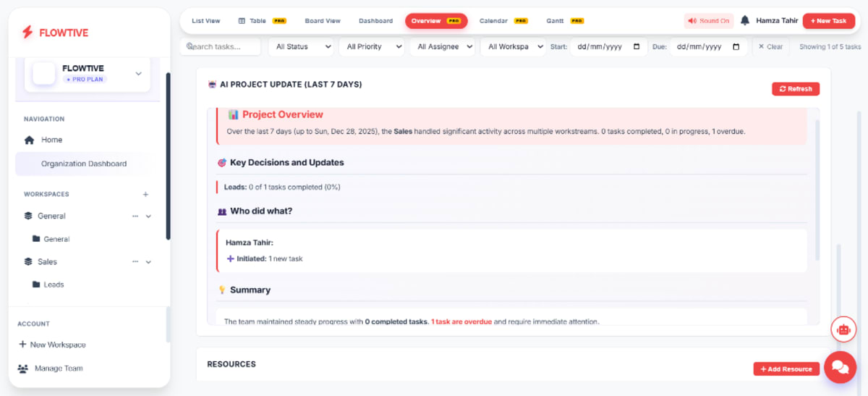
Task: Click the Sales workspace layers icon
Action: point(28,261)
